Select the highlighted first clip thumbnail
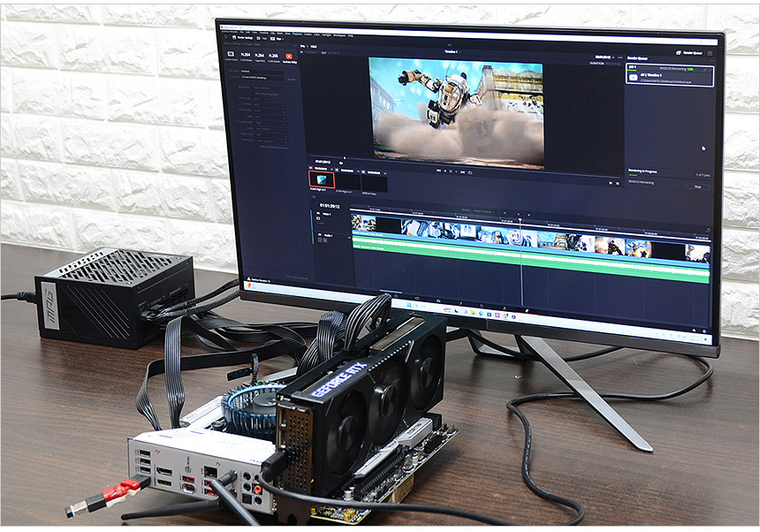 pyautogui.click(x=322, y=179)
